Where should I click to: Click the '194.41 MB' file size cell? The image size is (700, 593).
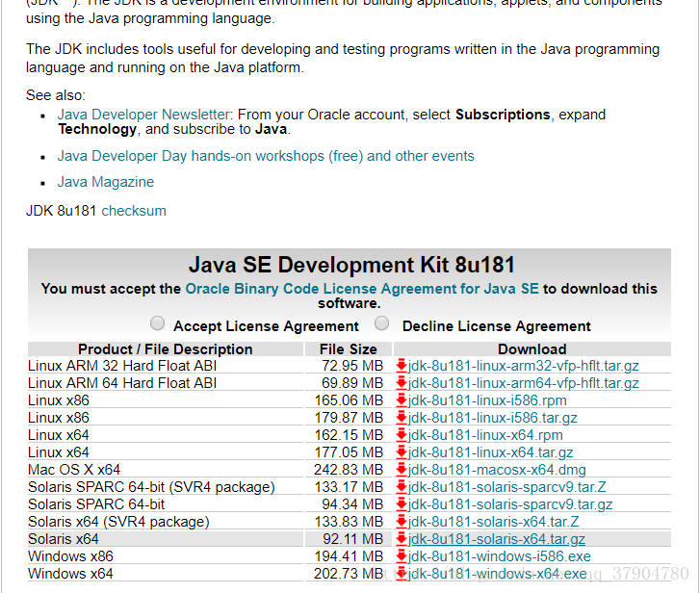(x=349, y=556)
